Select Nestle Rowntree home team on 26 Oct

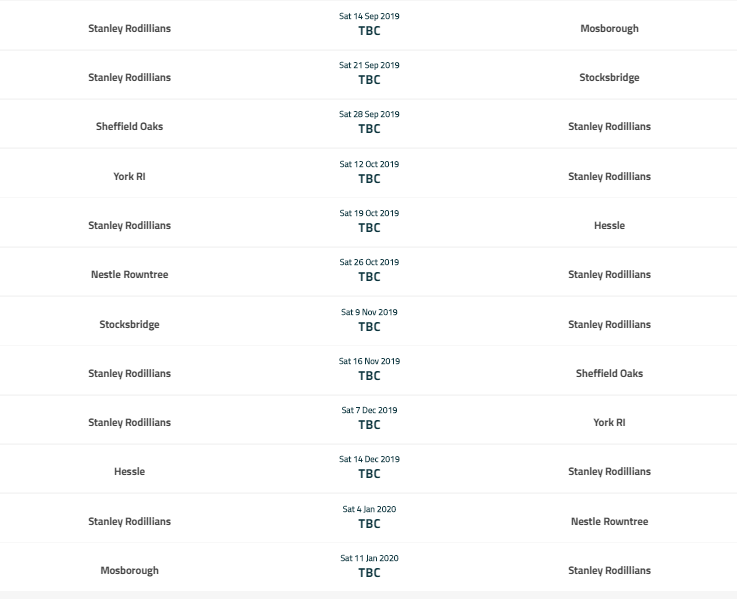pos(129,274)
